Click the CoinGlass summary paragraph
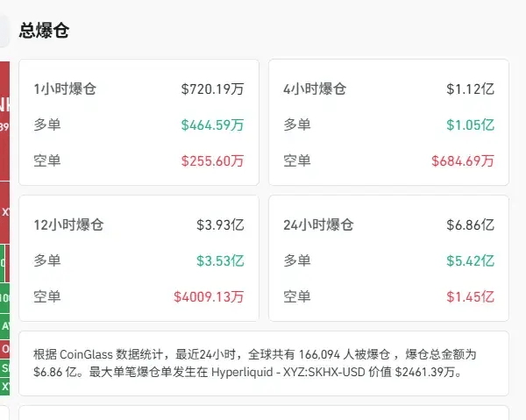 coord(254,363)
